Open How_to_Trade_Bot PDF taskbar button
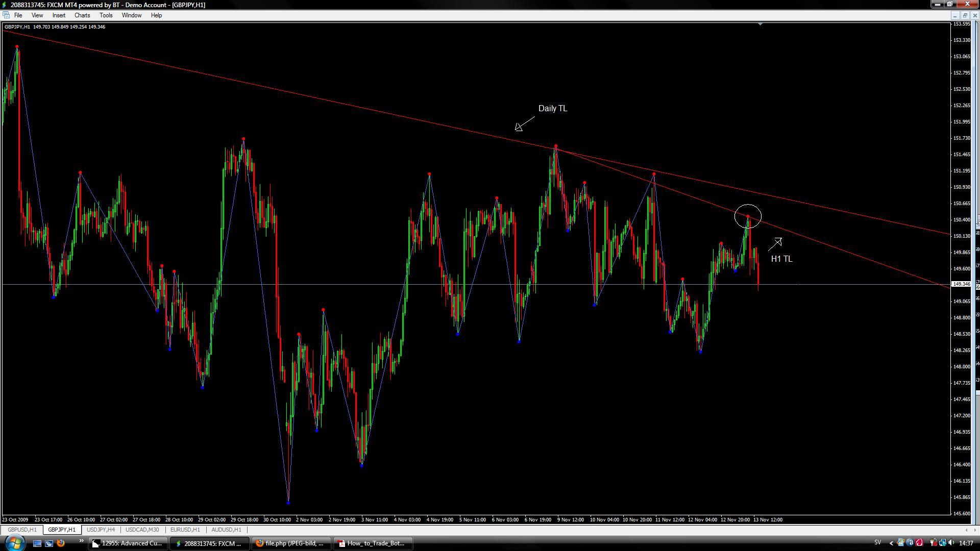This screenshot has width=980, height=551. (373, 543)
